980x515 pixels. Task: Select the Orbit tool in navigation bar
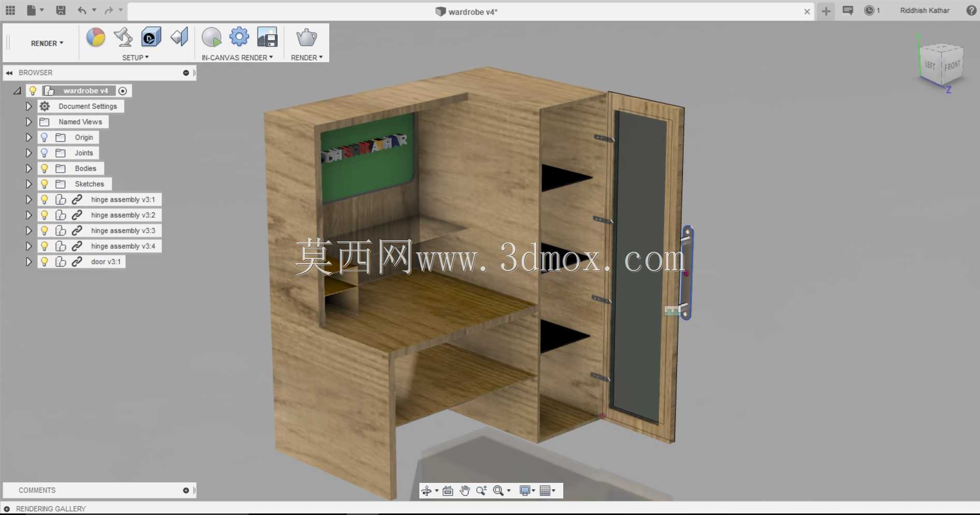coord(427,491)
